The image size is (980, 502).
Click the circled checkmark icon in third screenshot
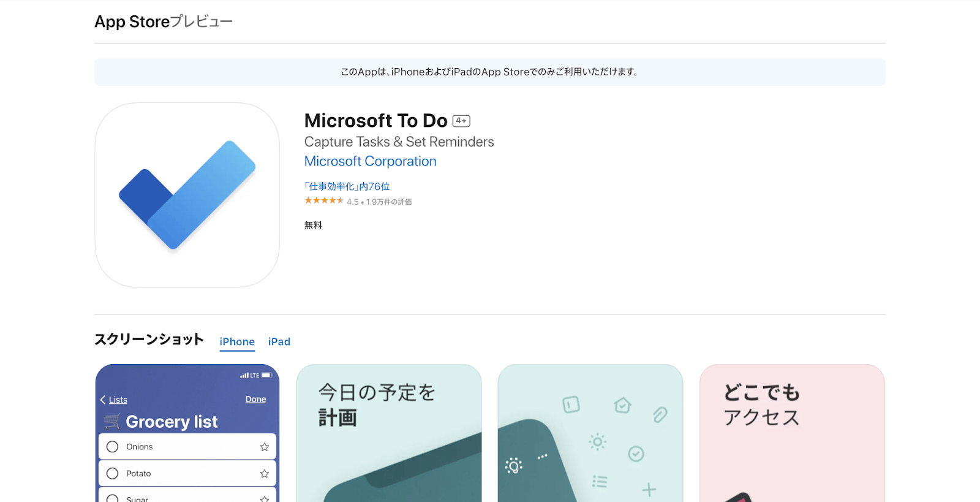tap(636, 454)
